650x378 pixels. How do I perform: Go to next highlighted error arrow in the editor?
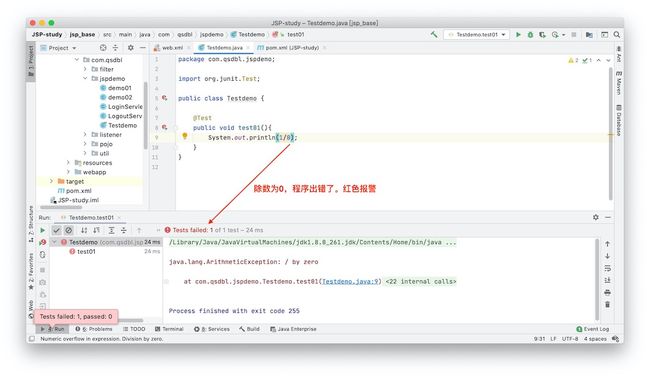(608, 61)
